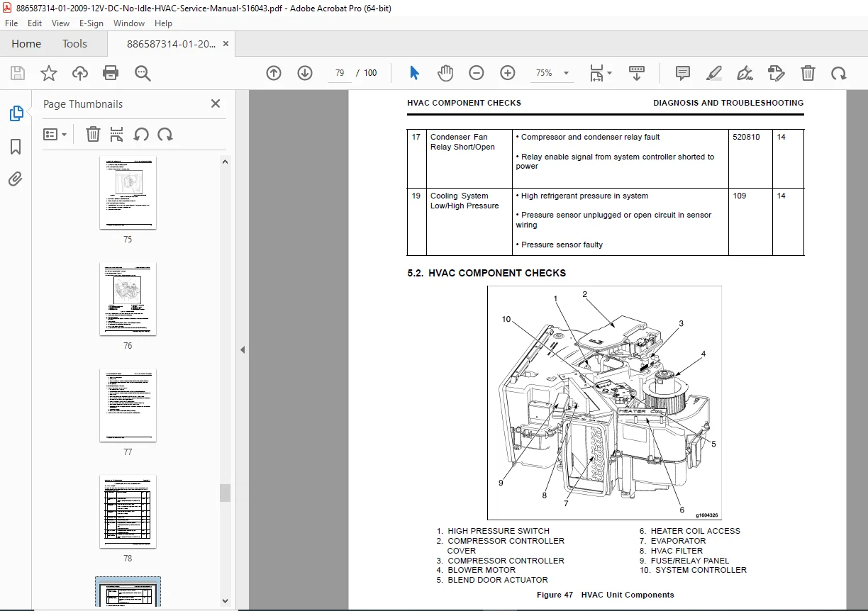The height and width of the screenshot is (611, 868).
Task: Click the insert page break icon in panel
Action: (x=117, y=135)
